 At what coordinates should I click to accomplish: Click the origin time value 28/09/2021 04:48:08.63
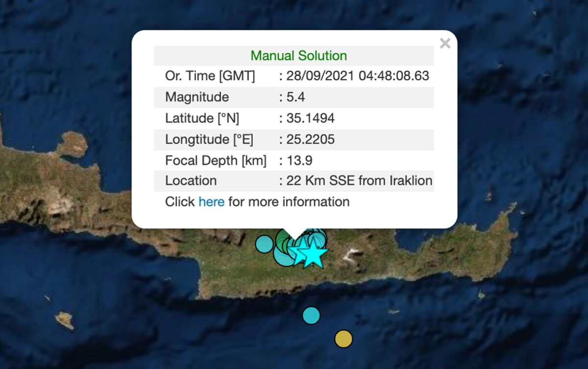click(x=358, y=76)
